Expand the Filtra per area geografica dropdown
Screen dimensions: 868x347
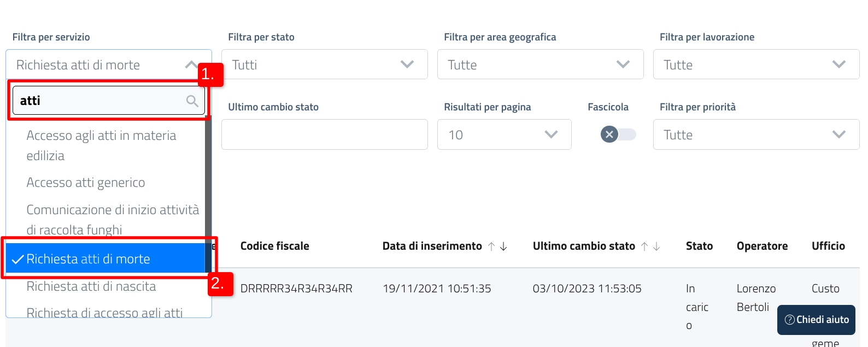(540, 64)
